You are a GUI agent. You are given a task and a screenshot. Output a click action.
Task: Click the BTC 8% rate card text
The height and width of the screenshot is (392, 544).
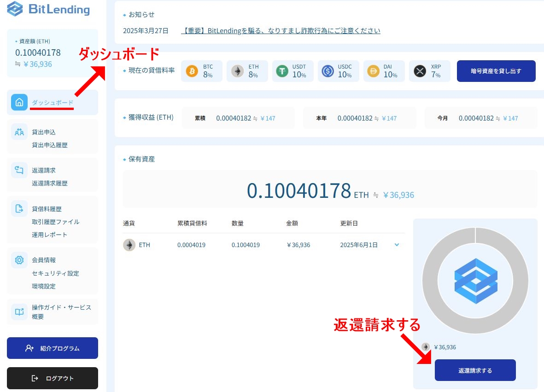[208, 71]
